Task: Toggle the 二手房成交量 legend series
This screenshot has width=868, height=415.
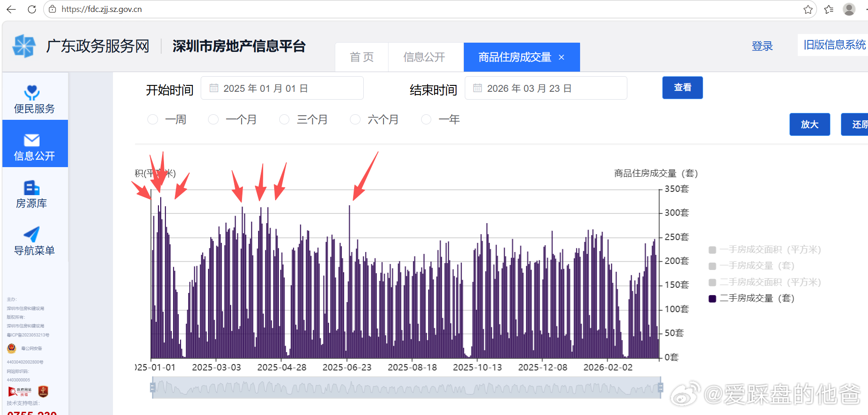Action: pyautogui.click(x=750, y=298)
